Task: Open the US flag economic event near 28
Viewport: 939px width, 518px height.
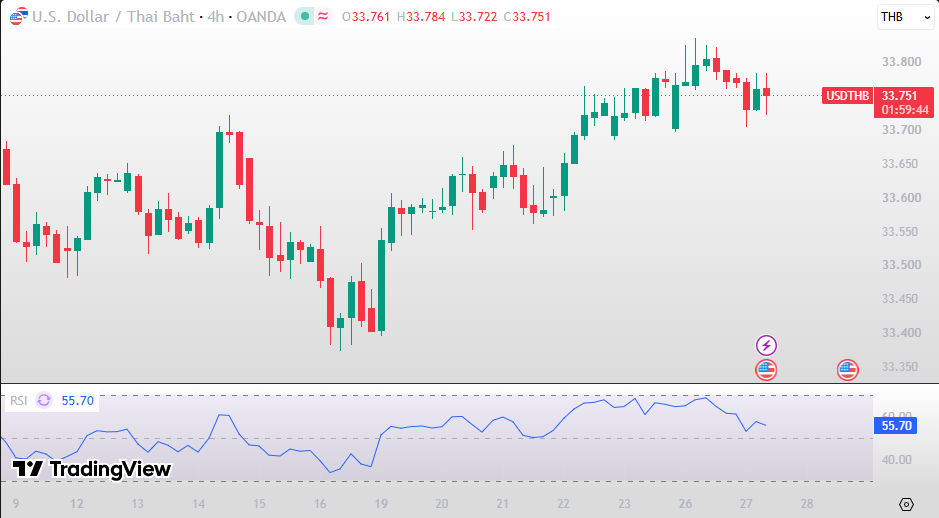Action: [x=847, y=370]
